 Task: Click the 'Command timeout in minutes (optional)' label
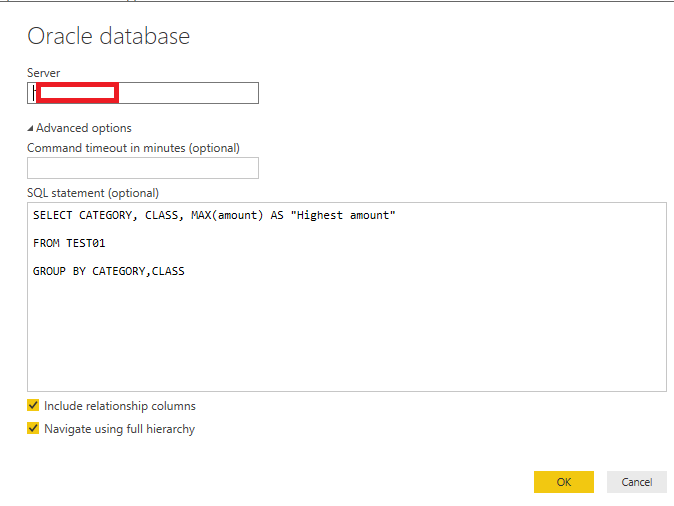point(133,148)
